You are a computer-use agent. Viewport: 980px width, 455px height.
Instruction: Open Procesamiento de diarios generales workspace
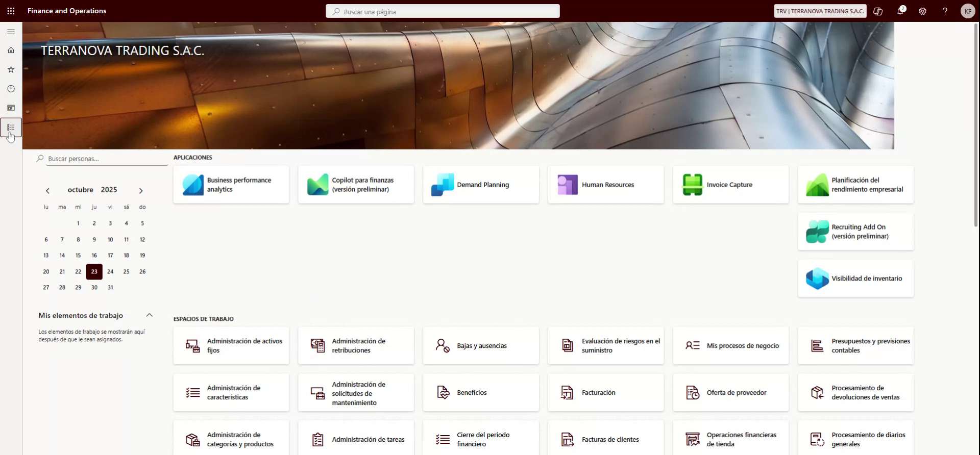pyautogui.click(x=856, y=439)
